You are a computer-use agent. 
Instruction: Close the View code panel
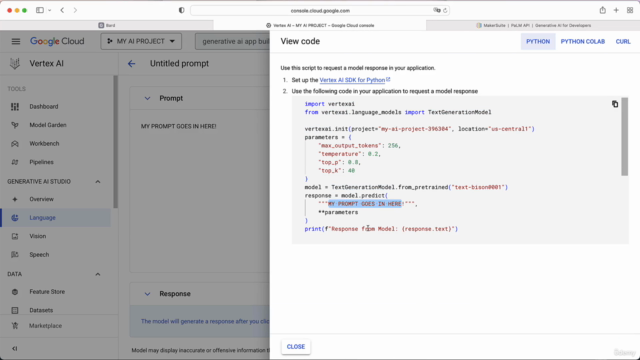tap(296, 347)
